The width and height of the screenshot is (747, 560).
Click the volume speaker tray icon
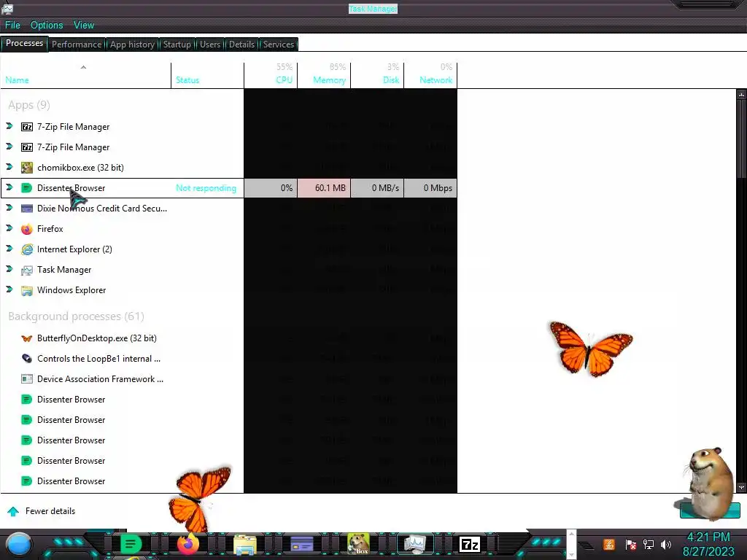click(666, 544)
